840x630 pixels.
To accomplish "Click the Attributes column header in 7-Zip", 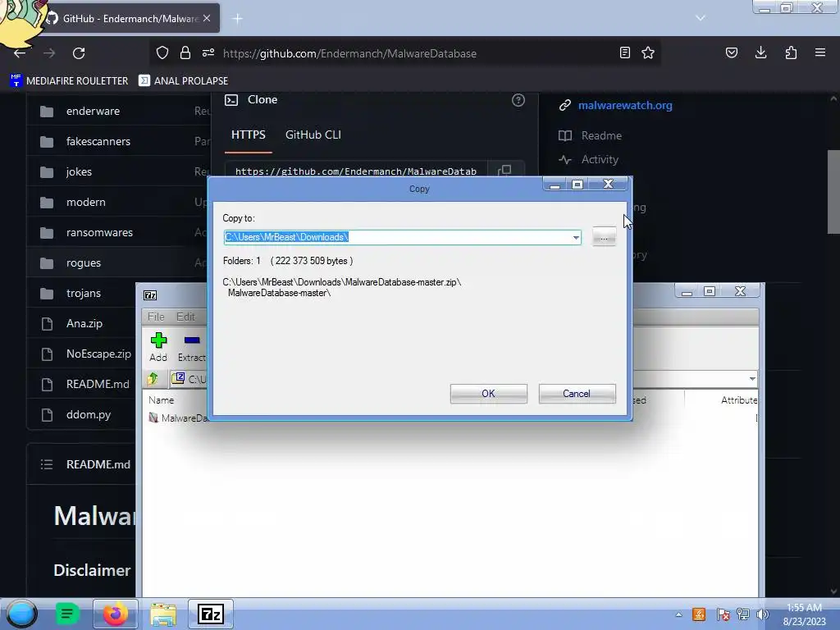I will point(739,400).
